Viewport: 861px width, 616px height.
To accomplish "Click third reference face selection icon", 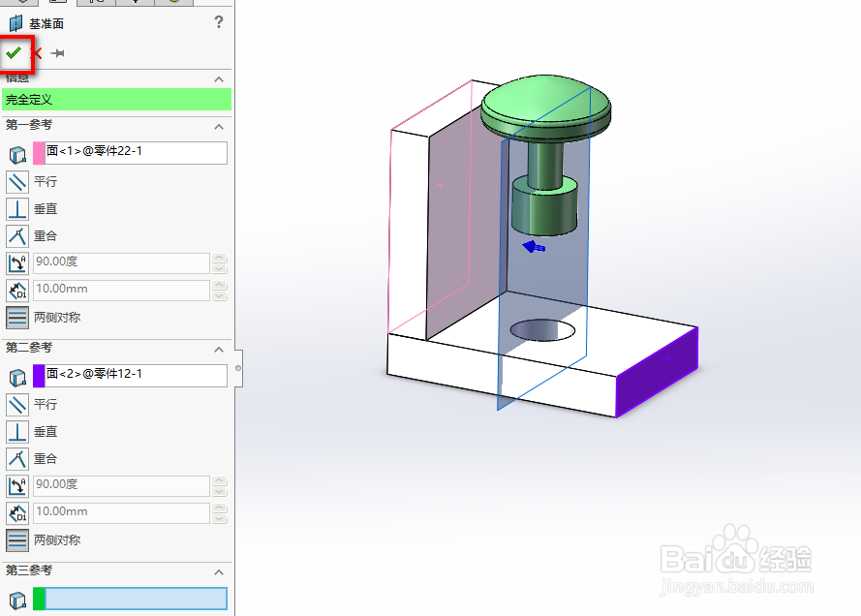I will tap(17, 601).
